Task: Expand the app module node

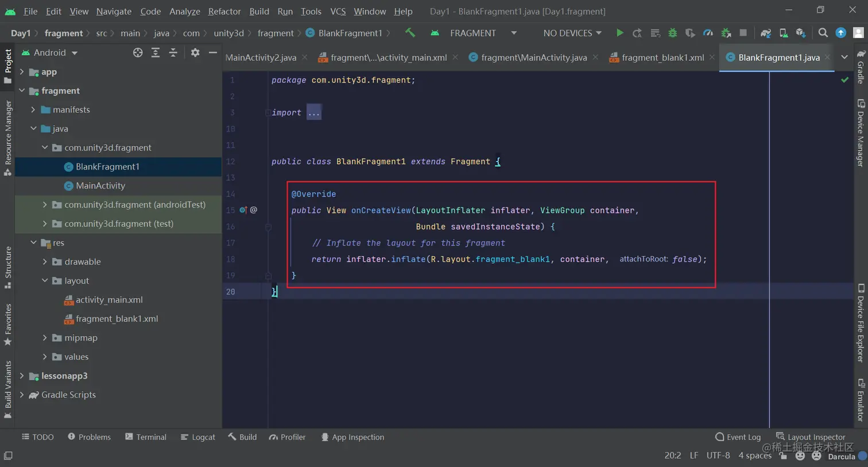Action: [x=22, y=72]
